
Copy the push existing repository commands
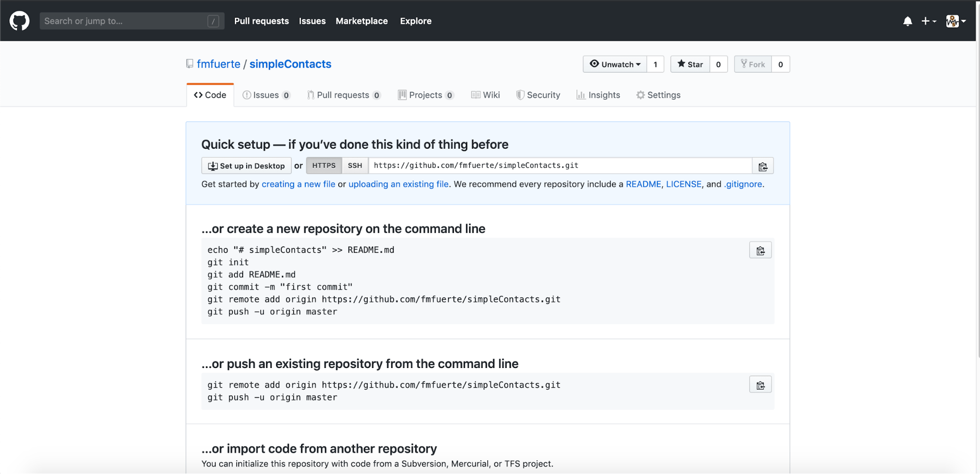click(x=760, y=384)
